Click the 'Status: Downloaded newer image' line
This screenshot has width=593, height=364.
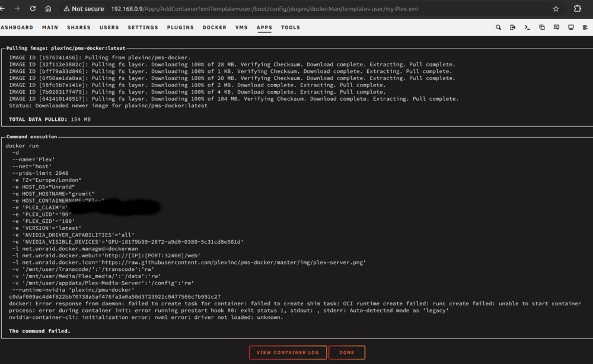tap(108, 106)
